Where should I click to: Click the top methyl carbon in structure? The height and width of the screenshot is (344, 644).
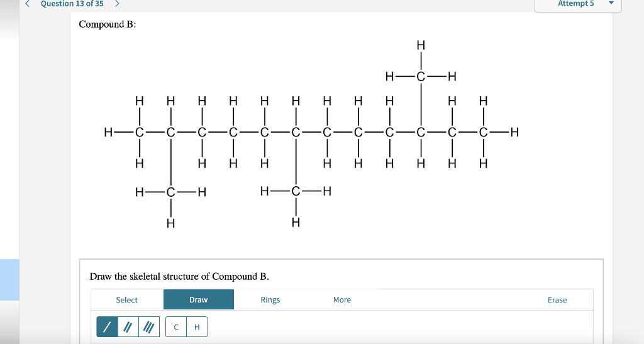pyautogui.click(x=421, y=76)
